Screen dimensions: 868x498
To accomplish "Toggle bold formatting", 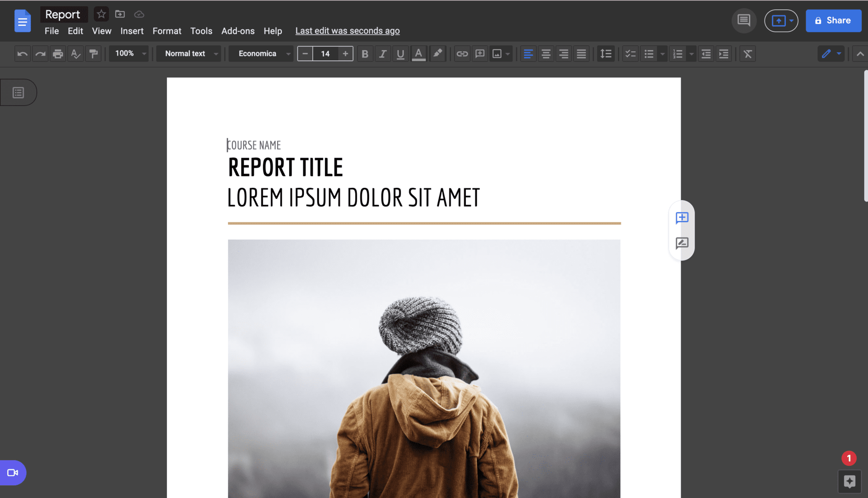I will point(364,53).
